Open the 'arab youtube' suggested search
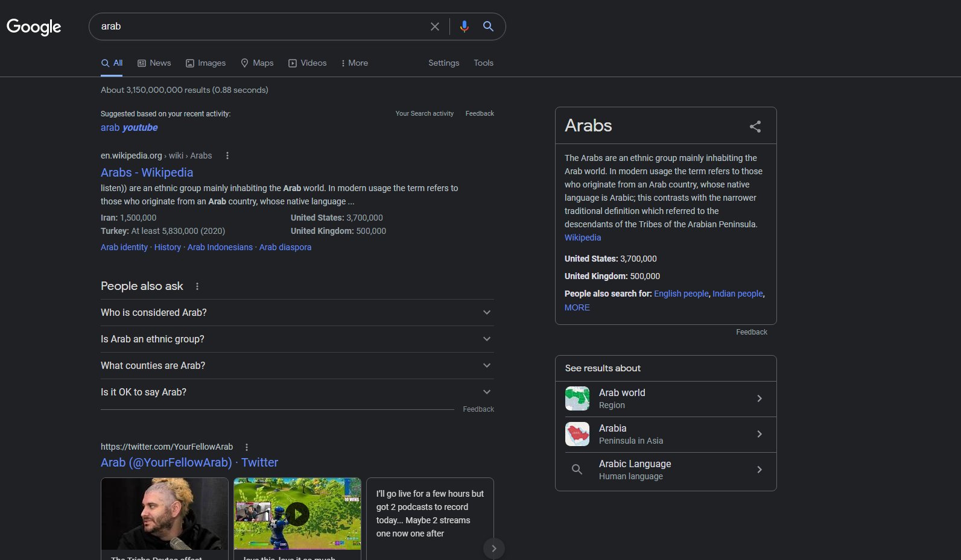961x560 pixels. coord(129,127)
